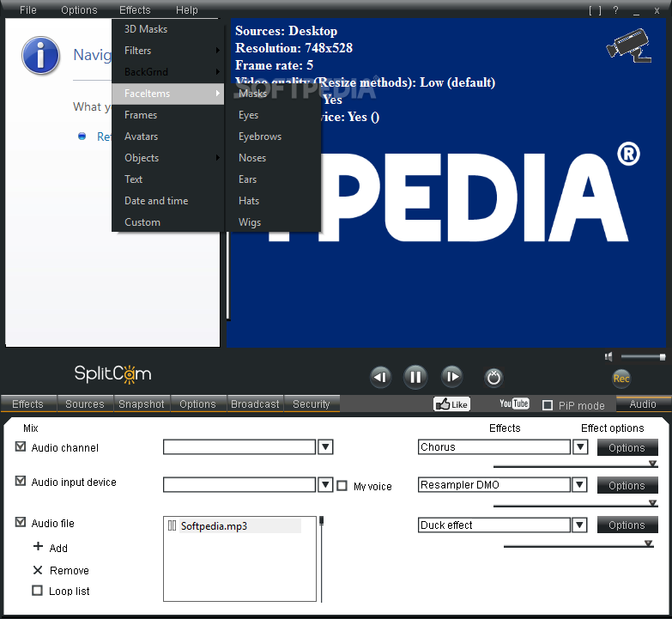The image size is (672, 619).
Task: Click the Audio file volume vertical slider
Action: 322,559
